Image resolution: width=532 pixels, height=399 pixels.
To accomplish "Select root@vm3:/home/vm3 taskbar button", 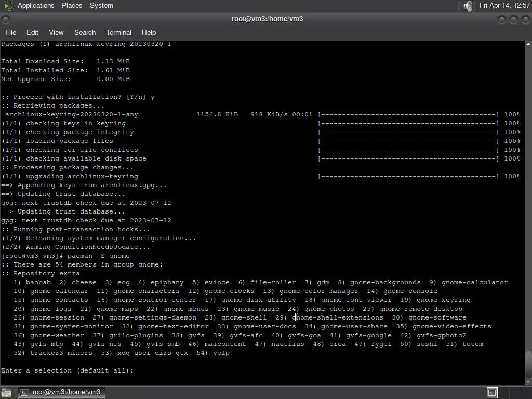I will click(x=61, y=393).
